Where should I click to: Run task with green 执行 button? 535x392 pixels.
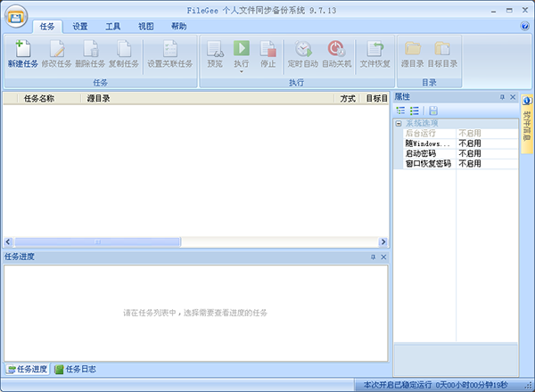pos(242,51)
